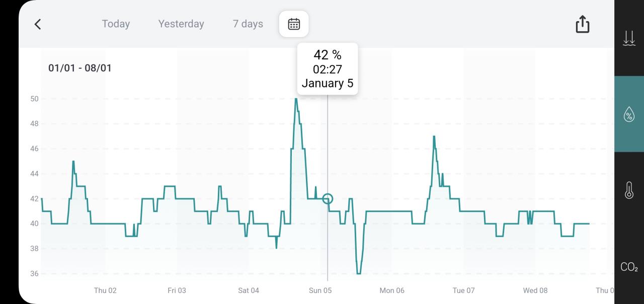
Task: Tap the share export icon
Action: coord(582,24)
